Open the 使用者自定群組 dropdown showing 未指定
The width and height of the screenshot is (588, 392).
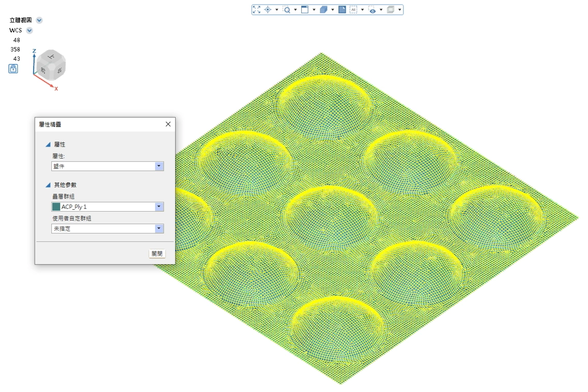click(x=159, y=228)
